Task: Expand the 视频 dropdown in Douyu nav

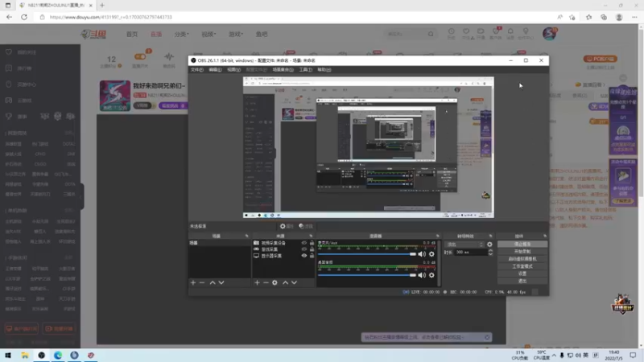Action: pos(208,34)
